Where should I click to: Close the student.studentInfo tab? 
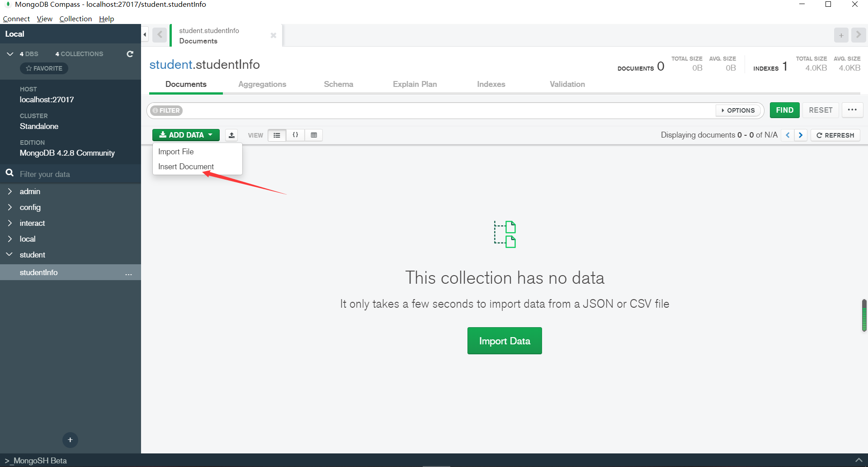(273, 35)
